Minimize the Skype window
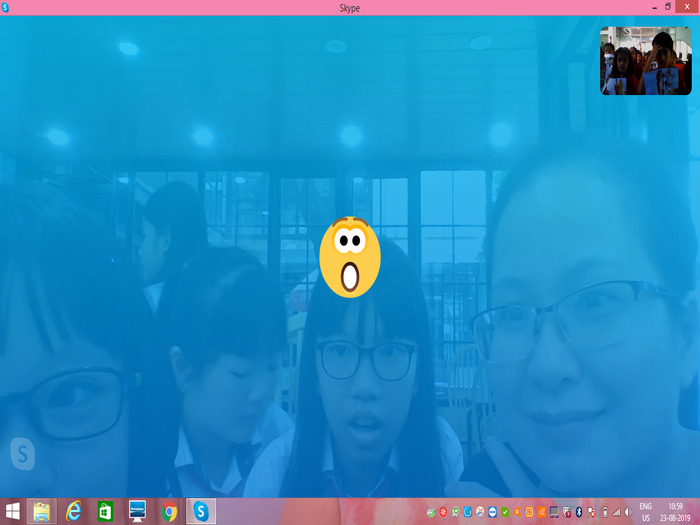The width and height of the screenshot is (700, 525). [654, 8]
